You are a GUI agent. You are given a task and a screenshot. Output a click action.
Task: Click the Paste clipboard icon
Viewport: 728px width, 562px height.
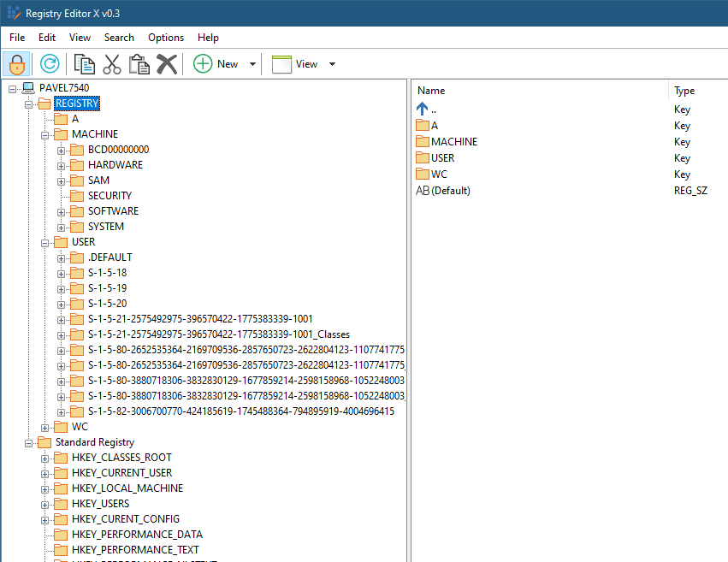[x=139, y=64]
